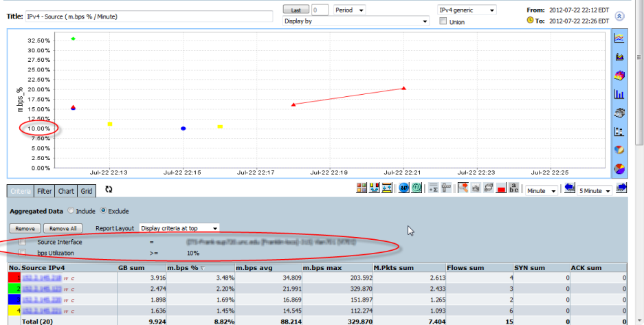Click the 'm.bps avg' column header
This screenshot has width=644, height=325.
pos(268,267)
